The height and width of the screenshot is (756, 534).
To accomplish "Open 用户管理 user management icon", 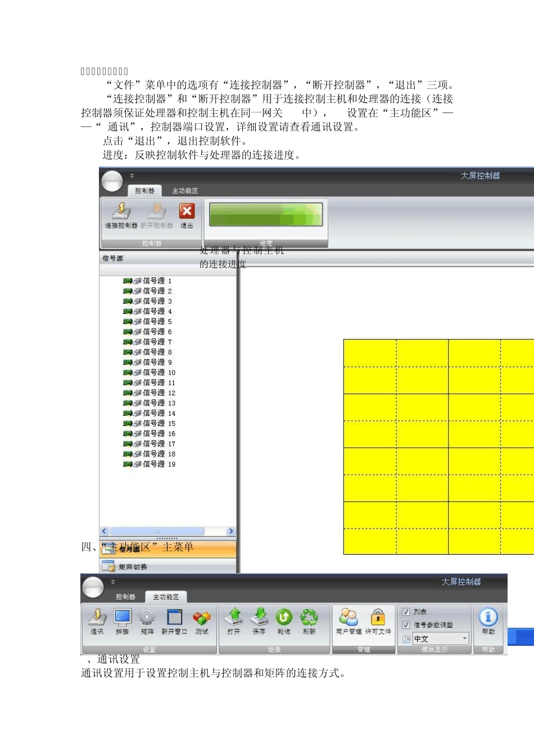I will click(x=349, y=617).
